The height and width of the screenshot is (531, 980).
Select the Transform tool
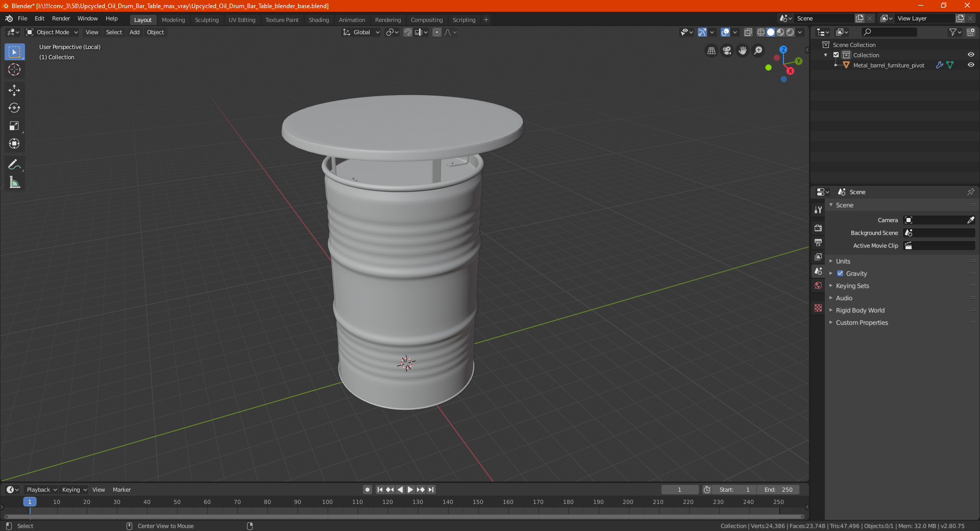(14, 144)
